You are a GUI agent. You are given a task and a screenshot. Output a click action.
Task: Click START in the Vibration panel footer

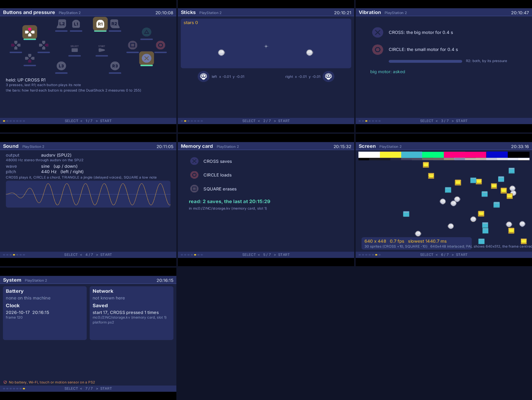(x=462, y=121)
